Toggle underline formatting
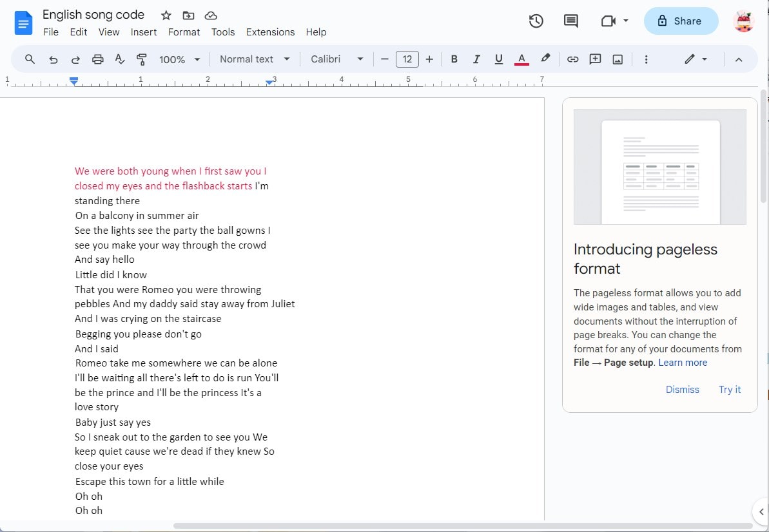The image size is (769, 532). click(498, 59)
